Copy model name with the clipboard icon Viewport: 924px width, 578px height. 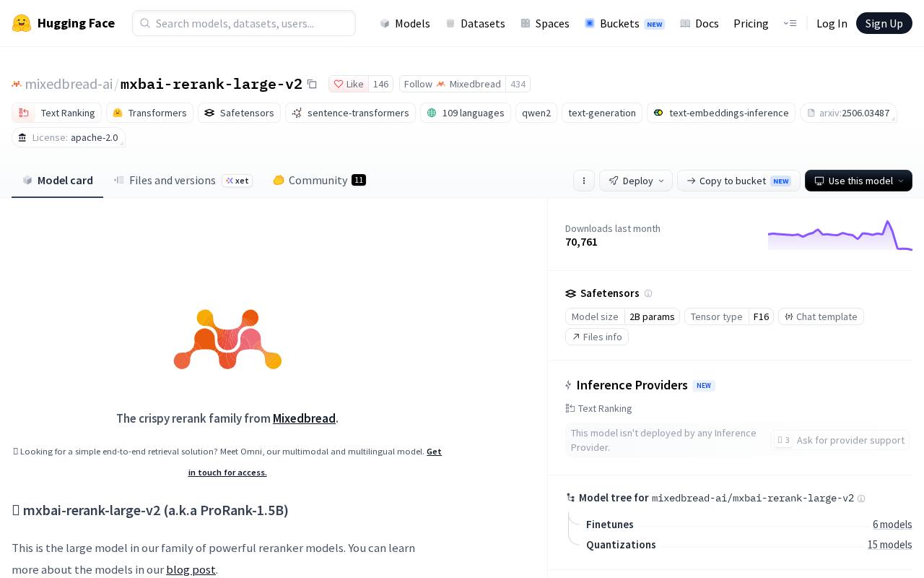point(312,84)
